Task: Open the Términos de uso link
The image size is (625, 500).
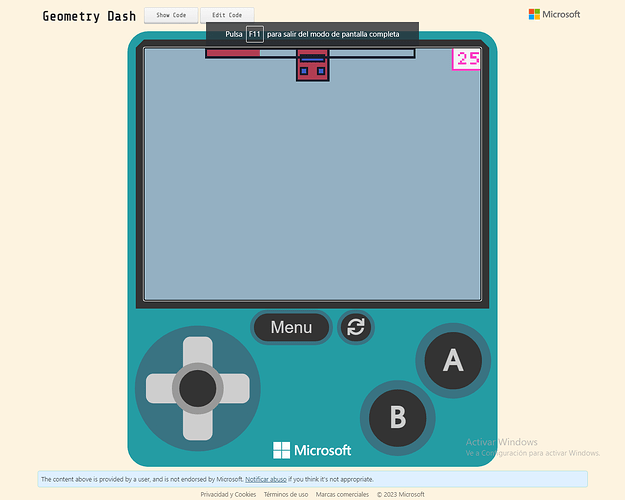Action: 286,494
